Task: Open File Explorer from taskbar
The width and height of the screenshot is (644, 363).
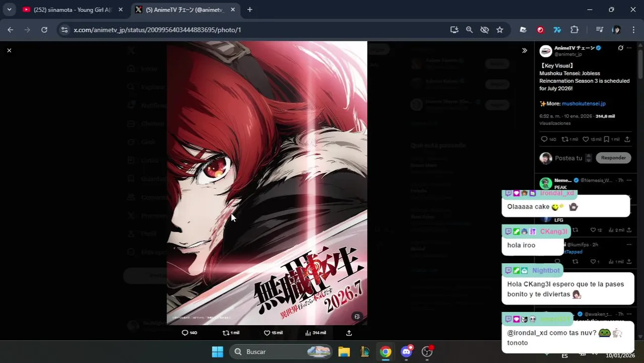Action: click(344, 352)
